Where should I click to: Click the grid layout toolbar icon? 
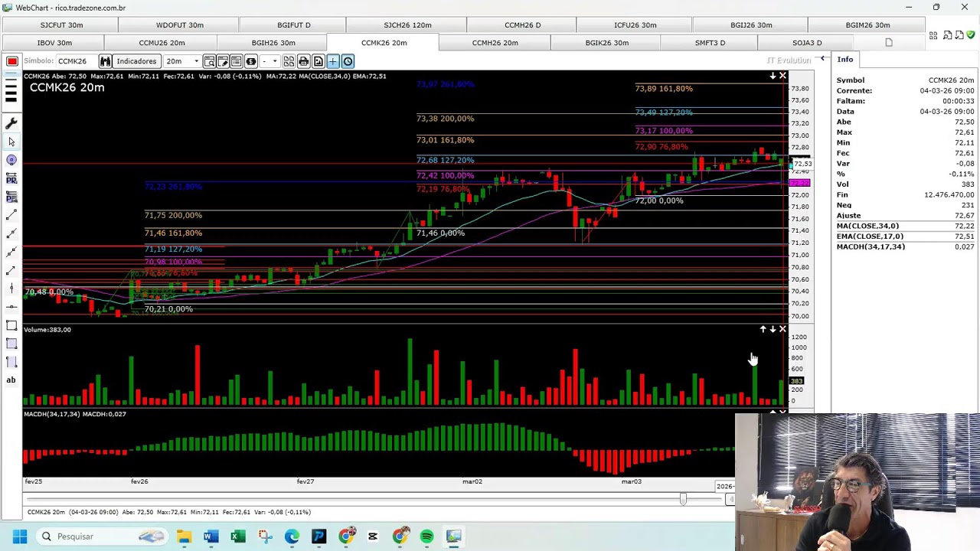289,61
